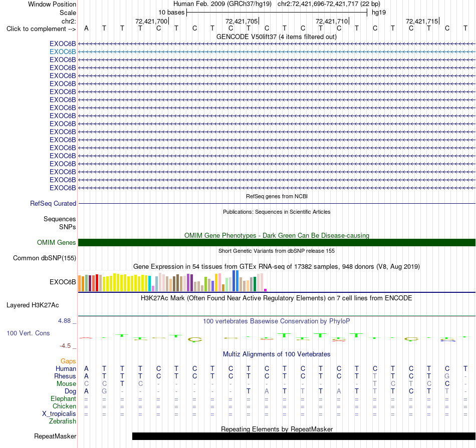The height and width of the screenshot is (448, 476).
Task: Click the 'Zebrafish' alignment row label
Action: [63, 421]
